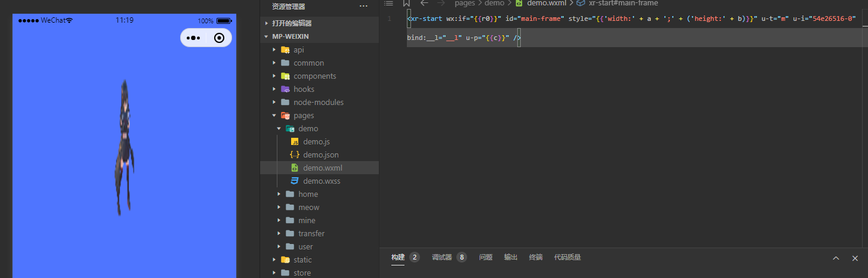Click the api folder icon
The image size is (868, 278).
click(x=285, y=50)
